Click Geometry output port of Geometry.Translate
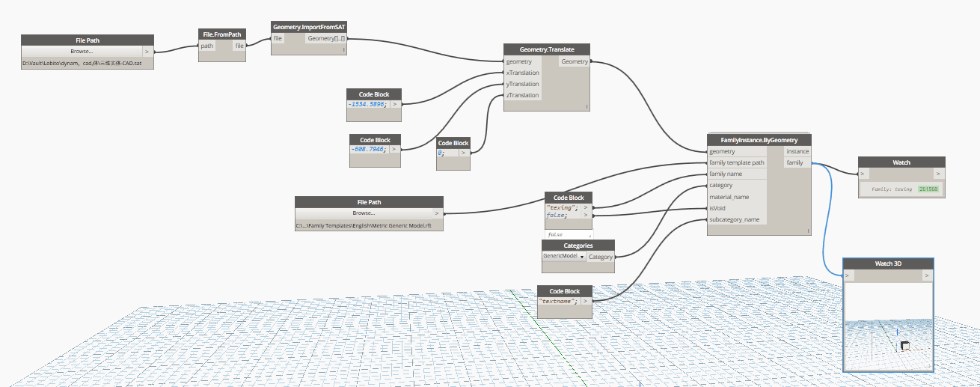 (575, 61)
